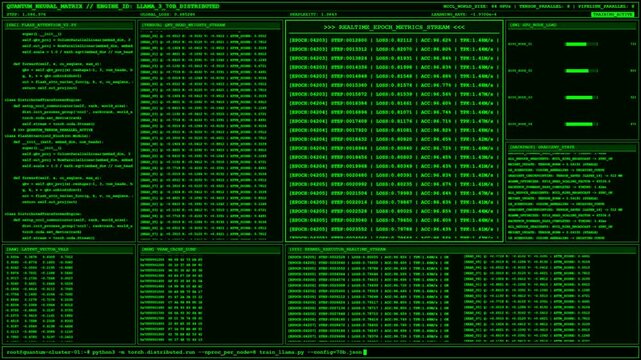Click the epoch row with STEP:0015360
This screenshot has width=641, height=360.
click(394, 85)
